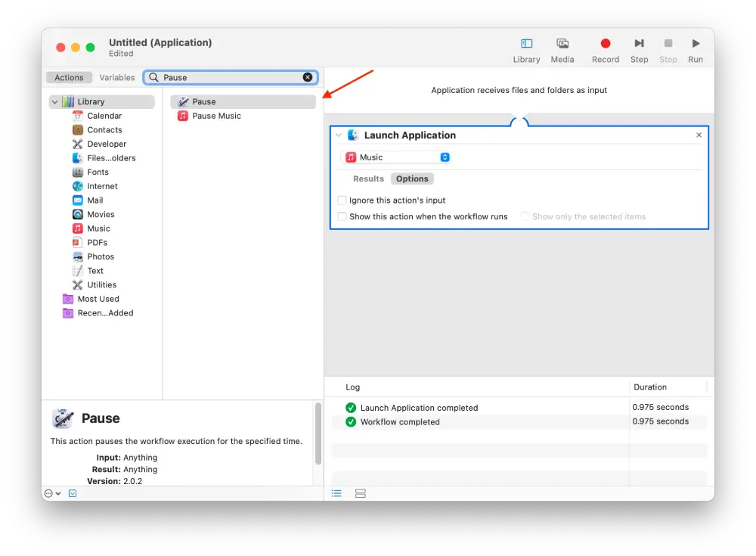
Task: Select the Fonts category icon
Action: point(78,172)
